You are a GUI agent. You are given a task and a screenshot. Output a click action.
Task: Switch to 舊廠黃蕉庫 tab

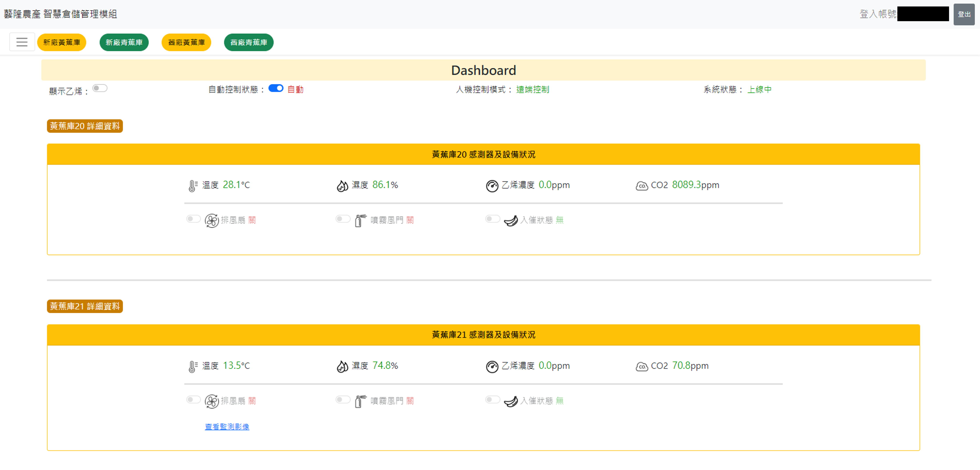186,42
